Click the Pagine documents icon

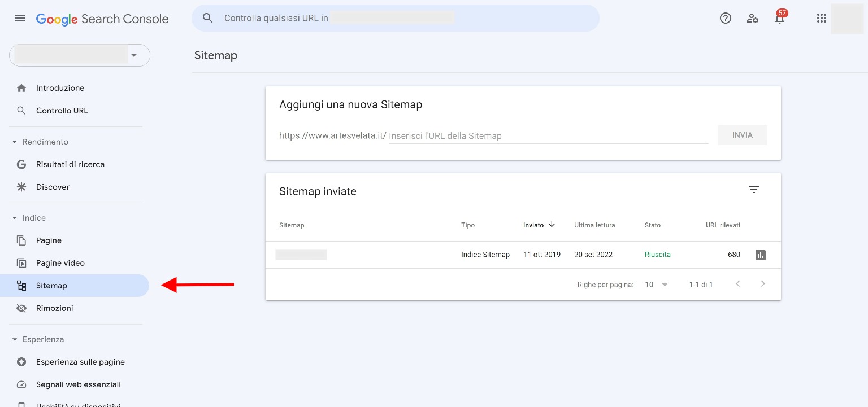[21, 240]
